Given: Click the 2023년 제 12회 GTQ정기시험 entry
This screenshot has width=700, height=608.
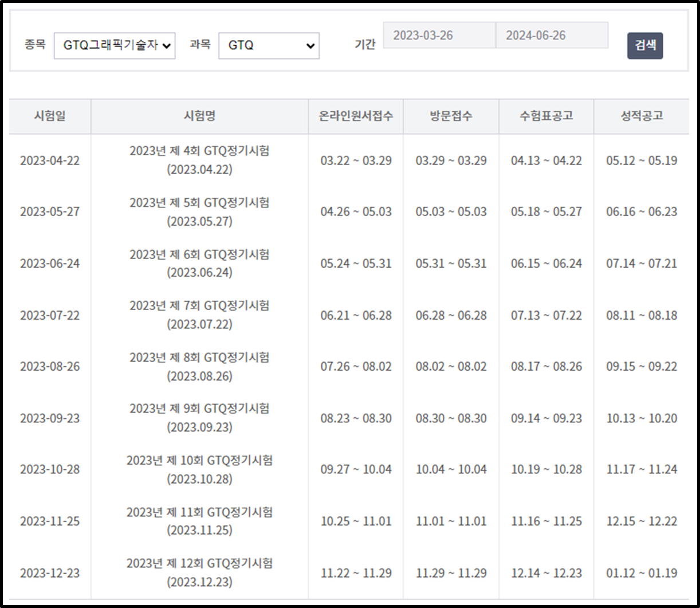Looking at the screenshot, I should (199, 573).
